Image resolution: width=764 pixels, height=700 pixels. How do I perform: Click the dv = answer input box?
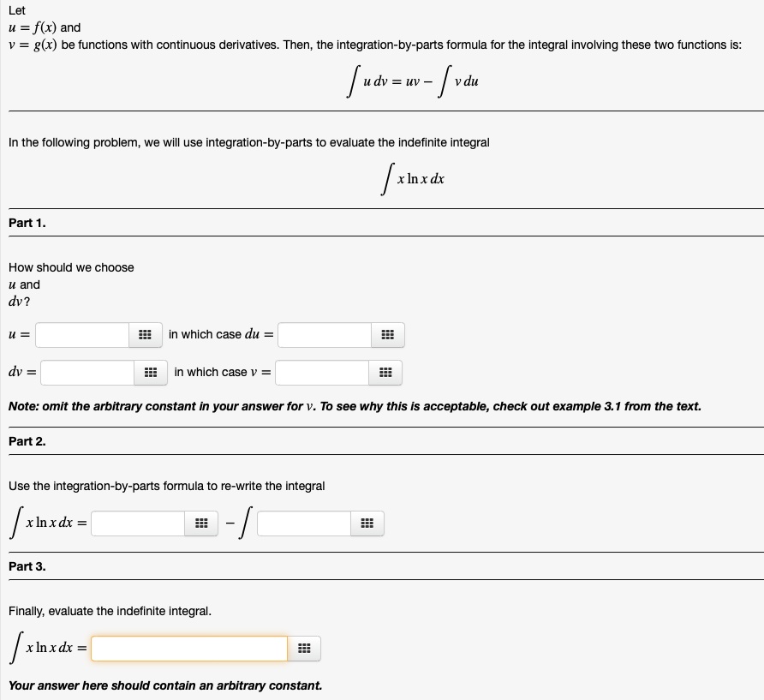[x=87, y=373]
